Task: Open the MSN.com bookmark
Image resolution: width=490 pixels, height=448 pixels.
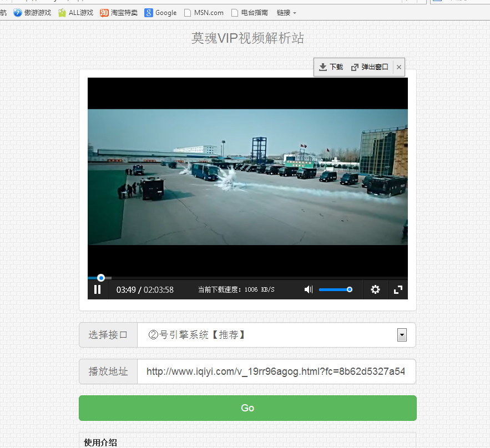Action: pyautogui.click(x=204, y=13)
